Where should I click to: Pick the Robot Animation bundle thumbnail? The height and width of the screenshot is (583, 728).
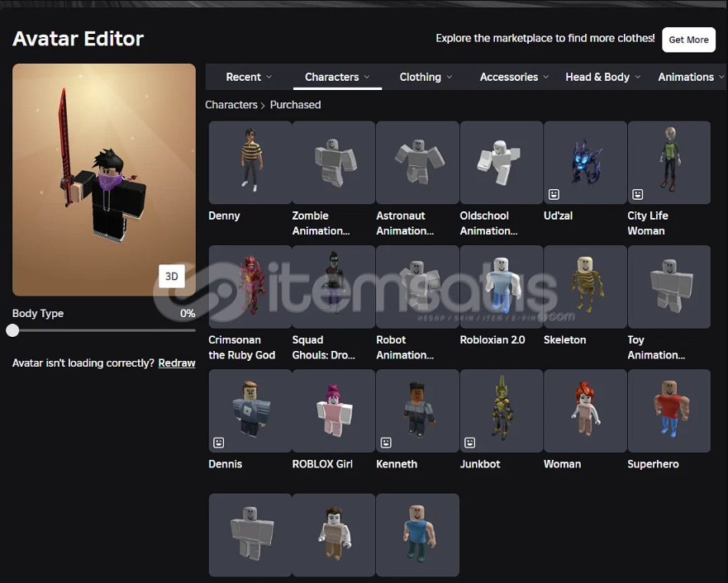(417, 287)
